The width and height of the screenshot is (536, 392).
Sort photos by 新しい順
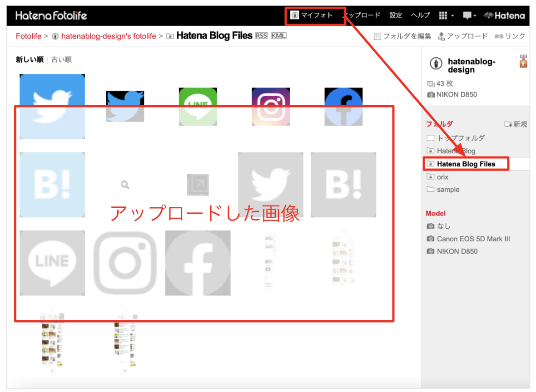[30, 59]
